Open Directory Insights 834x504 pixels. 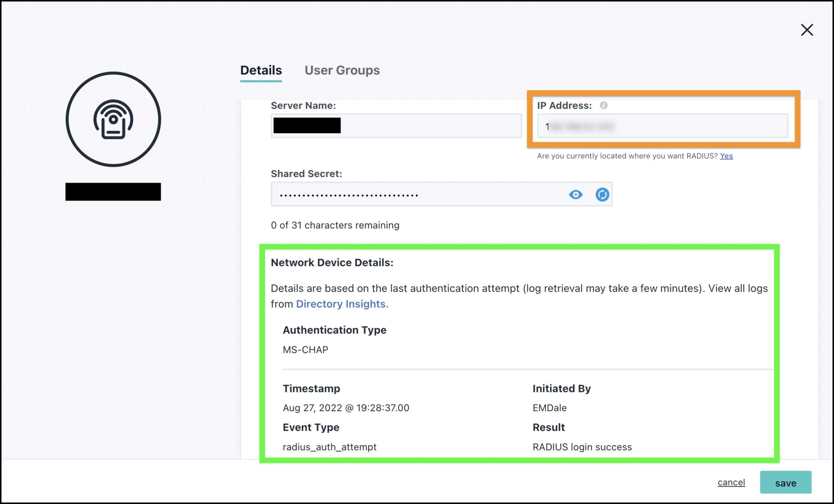pyautogui.click(x=342, y=304)
